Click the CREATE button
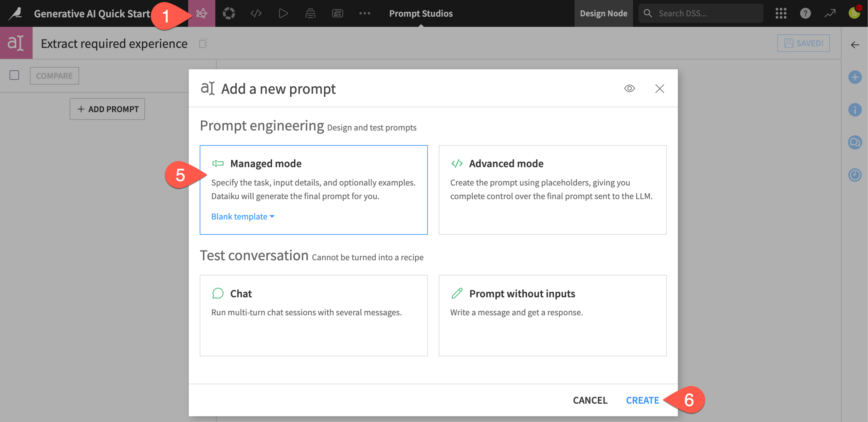The image size is (868, 422). pos(643,400)
